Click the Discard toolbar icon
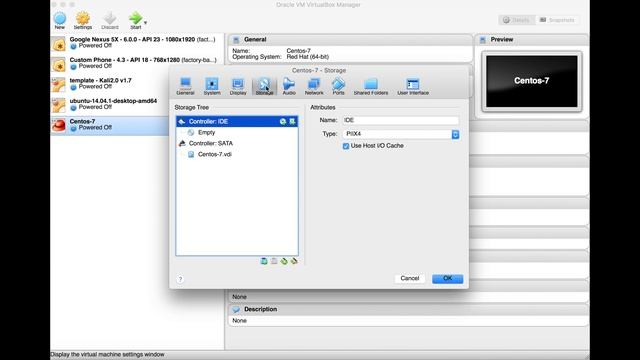Image resolution: width=640 pixels, height=360 pixels. click(x=110, y=20)
